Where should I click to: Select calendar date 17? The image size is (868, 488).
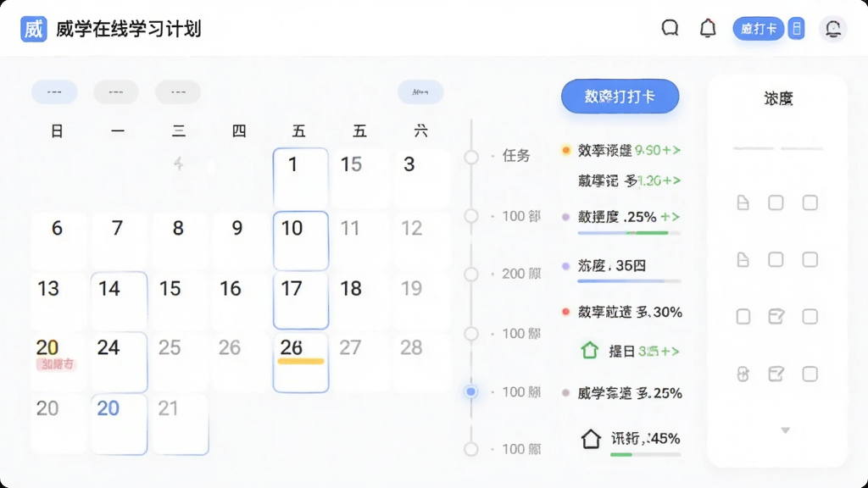[301, 301]
